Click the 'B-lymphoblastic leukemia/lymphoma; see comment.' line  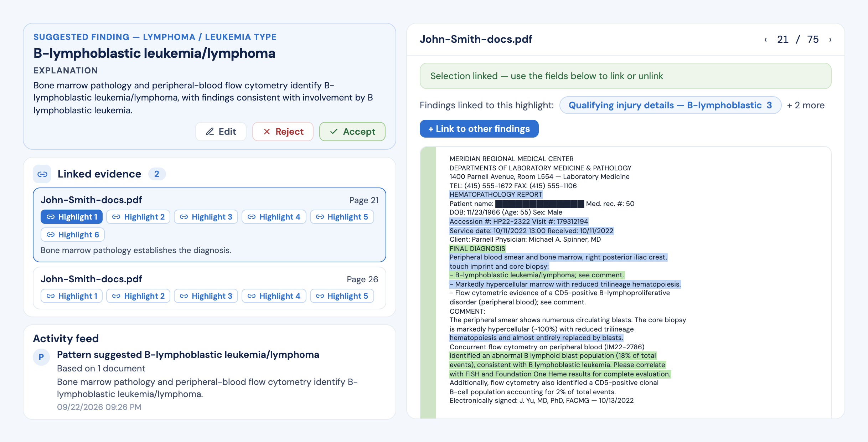click(x=537, y=275)
